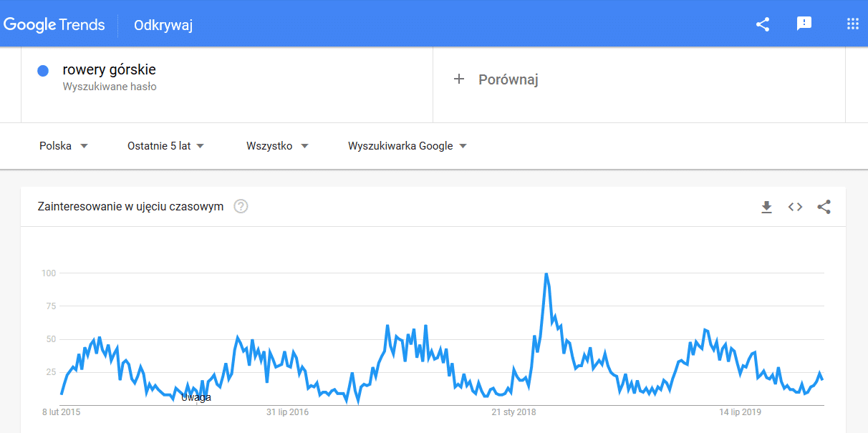
Task: Click the share icon in the blue header
Action: pyautogui.click(x=763, y=24)
